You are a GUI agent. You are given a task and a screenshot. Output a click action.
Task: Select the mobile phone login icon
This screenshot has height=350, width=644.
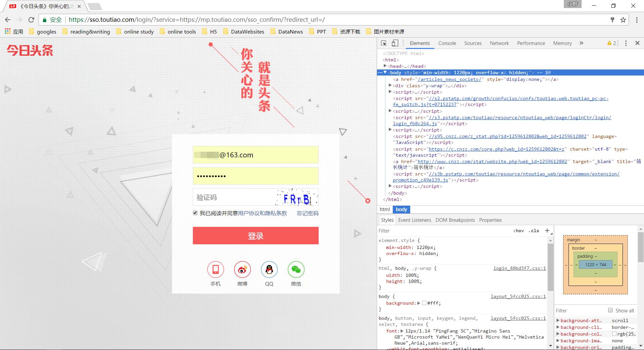[x=215, y=269]
